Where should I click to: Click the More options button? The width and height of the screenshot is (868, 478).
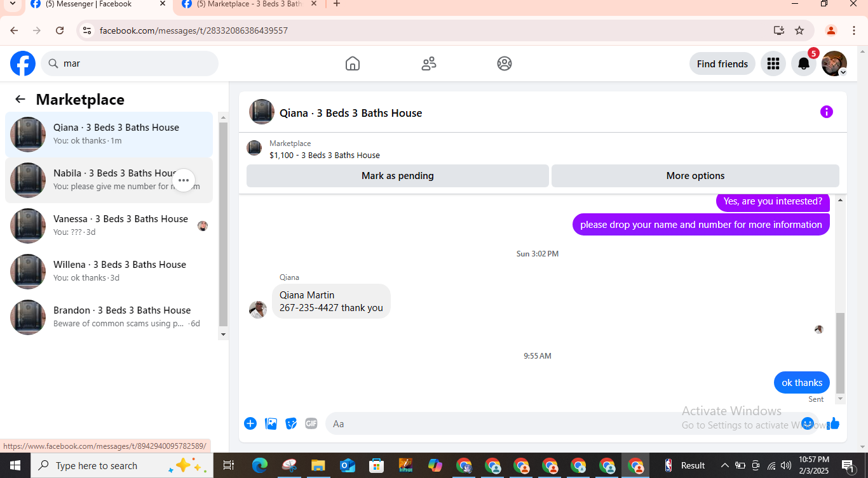695,176
